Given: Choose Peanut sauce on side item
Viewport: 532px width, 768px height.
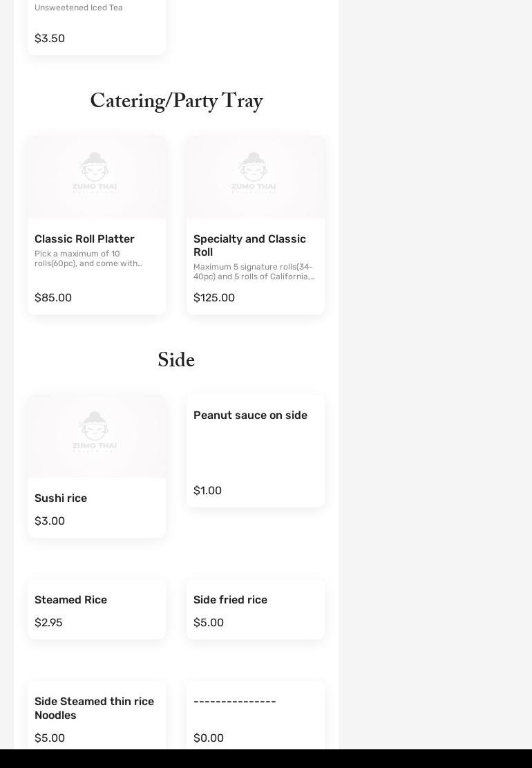Looking at the screenshot, I should click(250, 415).
